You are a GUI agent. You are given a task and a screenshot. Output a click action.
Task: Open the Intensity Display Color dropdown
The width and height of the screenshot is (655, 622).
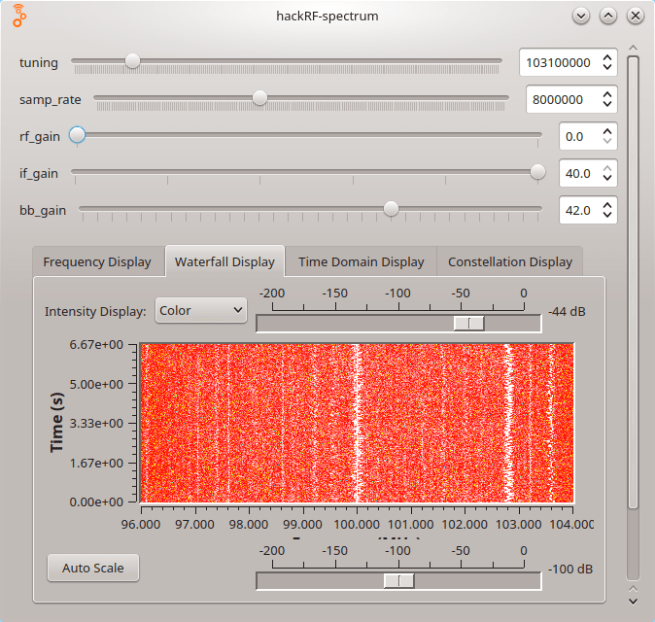click(202, 310)
